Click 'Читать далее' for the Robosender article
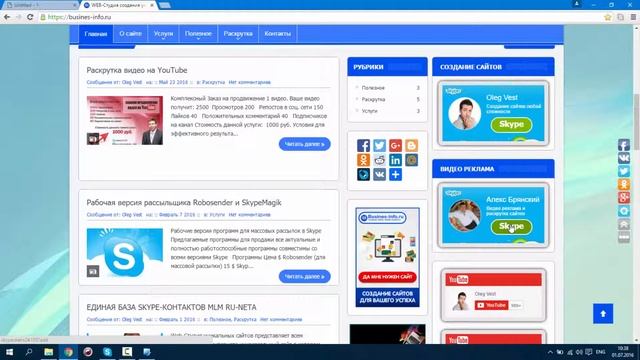Screen dimensions: 640x360 coord(304,276)
